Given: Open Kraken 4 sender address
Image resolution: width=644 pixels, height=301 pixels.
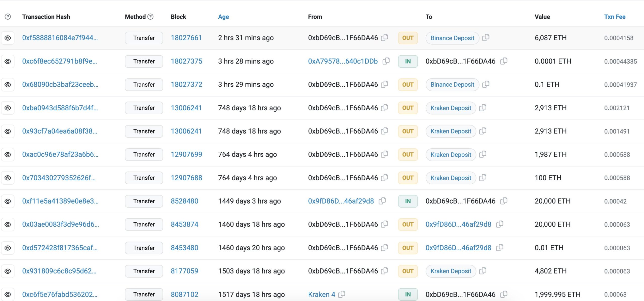Looking at the screenshot, I should pyautogui.click(x=321, y=294).
